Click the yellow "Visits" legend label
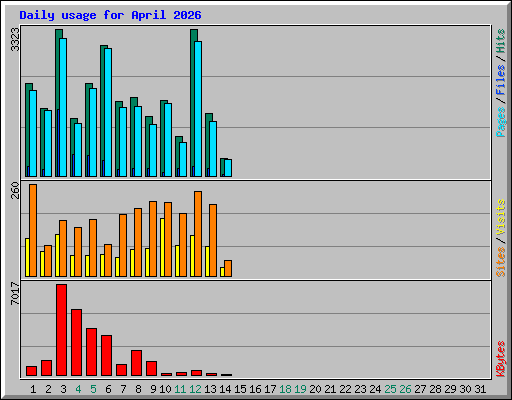Viewport: 512px width, 400px height. (x=500, y=217)
